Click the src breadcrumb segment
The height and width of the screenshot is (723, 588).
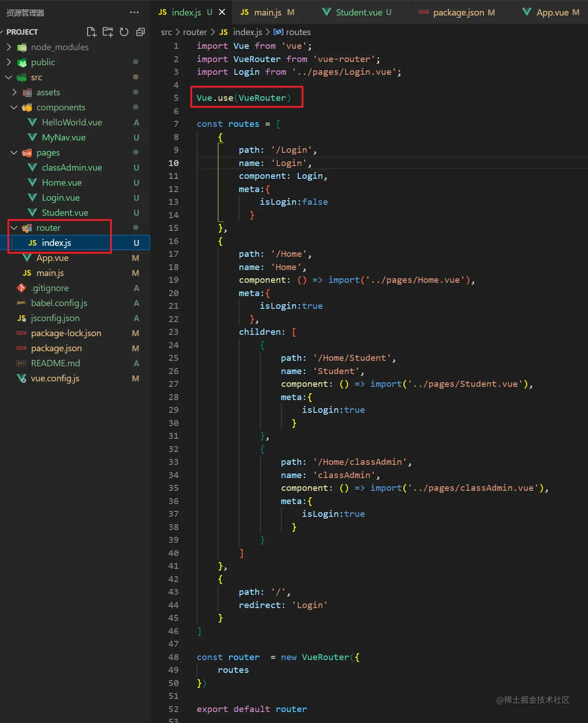(167, 32)
